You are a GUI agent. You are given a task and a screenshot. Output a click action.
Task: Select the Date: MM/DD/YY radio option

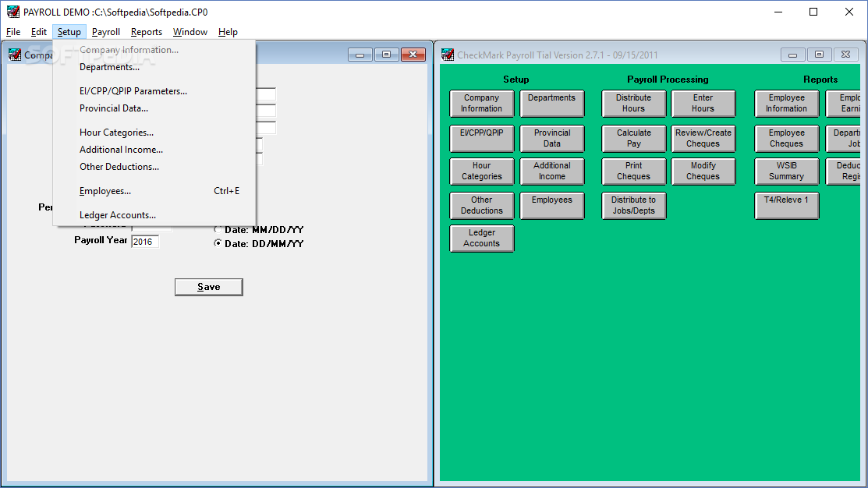(258, 230)
